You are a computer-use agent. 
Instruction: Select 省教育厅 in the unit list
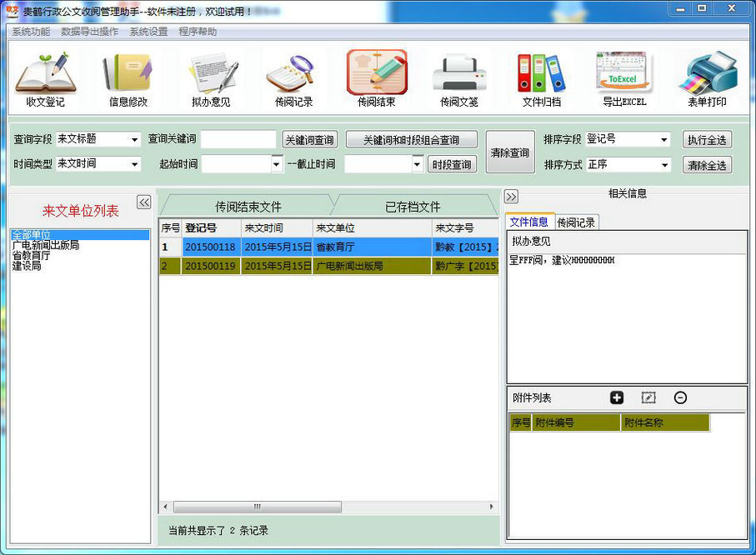(32, 256)
